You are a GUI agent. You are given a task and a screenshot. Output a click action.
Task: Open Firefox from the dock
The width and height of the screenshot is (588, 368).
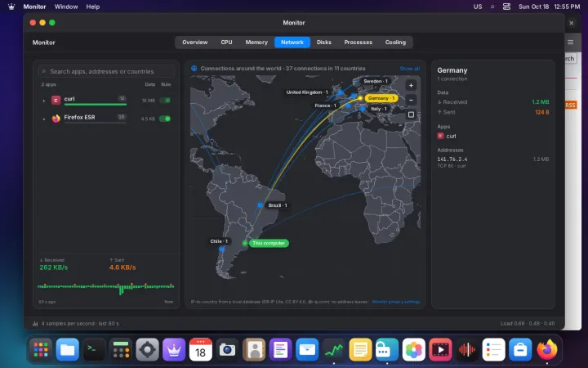[x=546, y=350]
